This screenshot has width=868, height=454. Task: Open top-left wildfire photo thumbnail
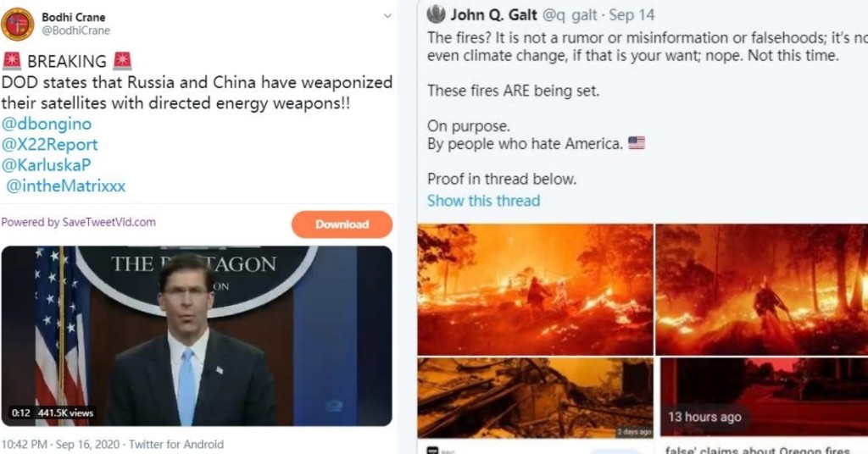tap(536, 289)
